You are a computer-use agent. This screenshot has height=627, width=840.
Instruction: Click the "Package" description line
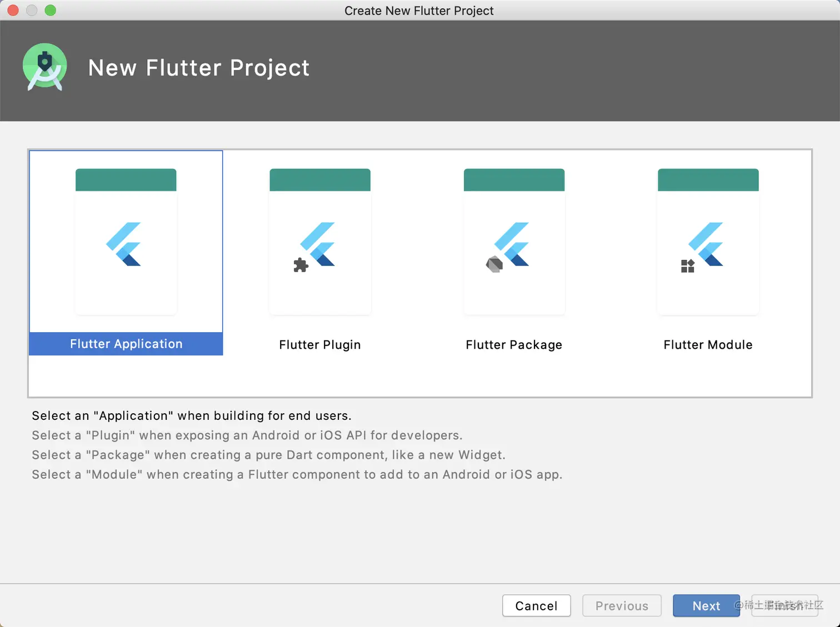[268, 455]
